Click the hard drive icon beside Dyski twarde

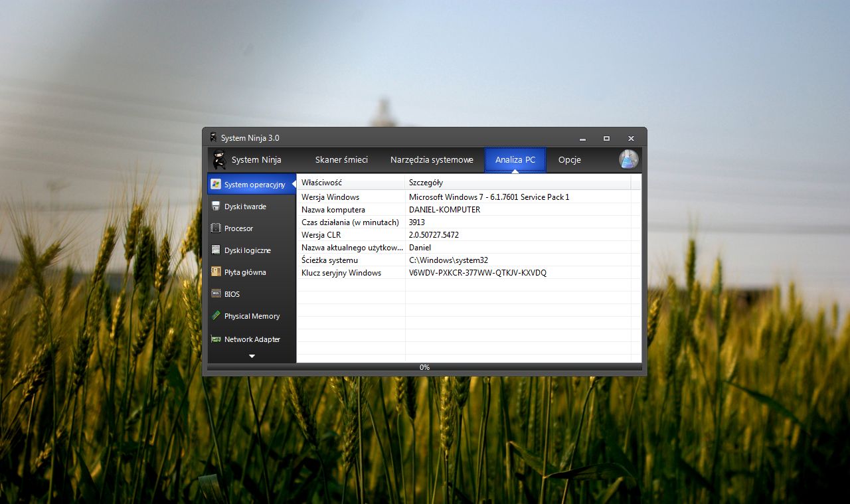216,206
